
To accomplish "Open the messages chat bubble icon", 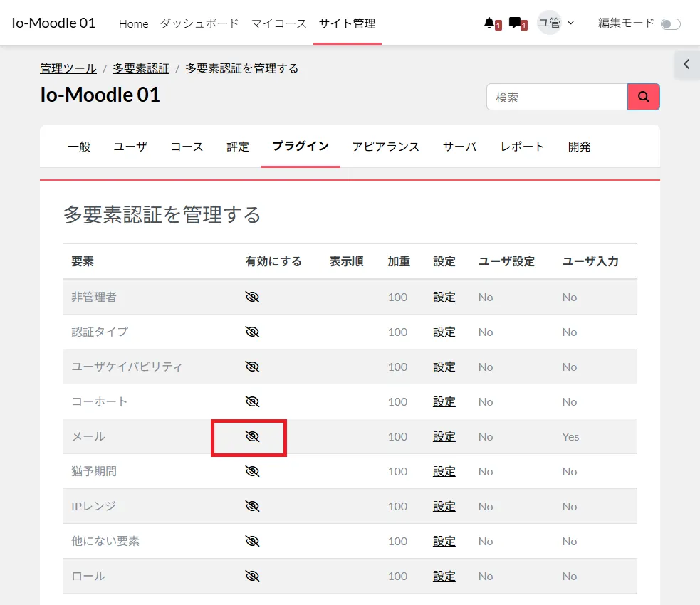I will (x=515, y=23).
